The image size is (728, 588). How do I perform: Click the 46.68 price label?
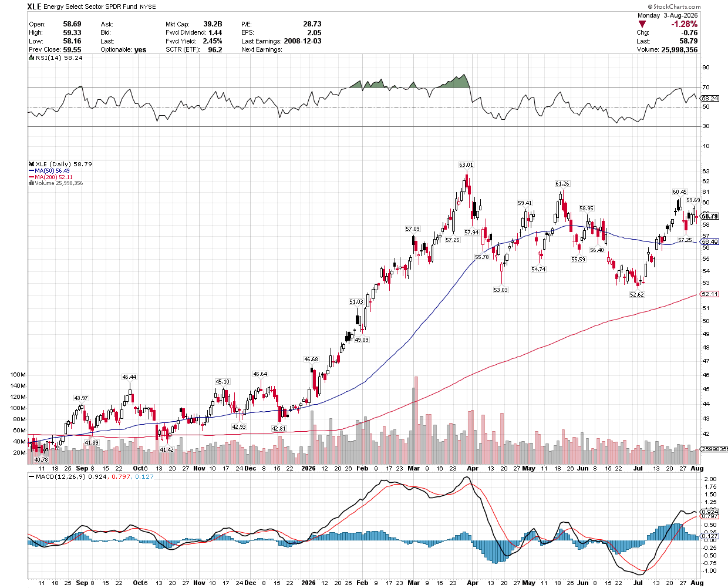(311, 359)
